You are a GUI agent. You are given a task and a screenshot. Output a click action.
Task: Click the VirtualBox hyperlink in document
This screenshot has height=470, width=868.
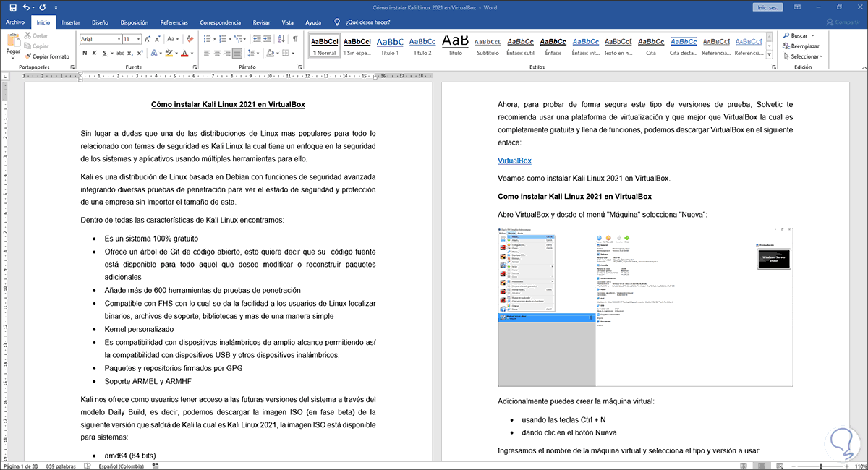coord(514,161)
